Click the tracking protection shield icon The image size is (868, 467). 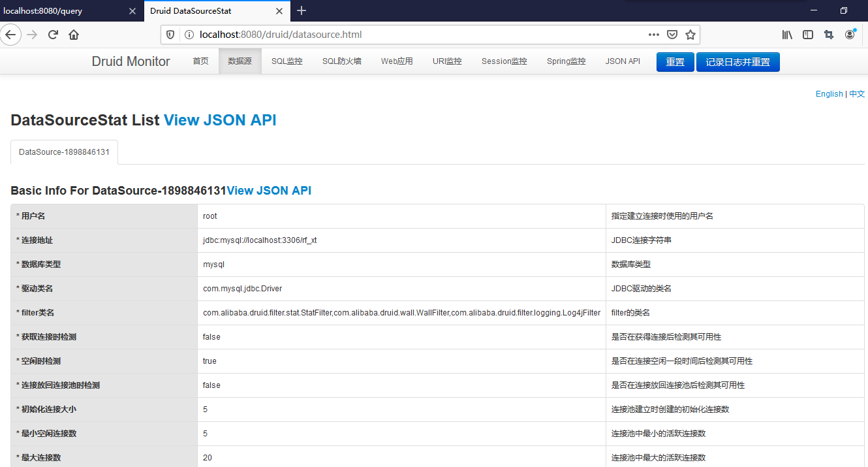point(170,35)
